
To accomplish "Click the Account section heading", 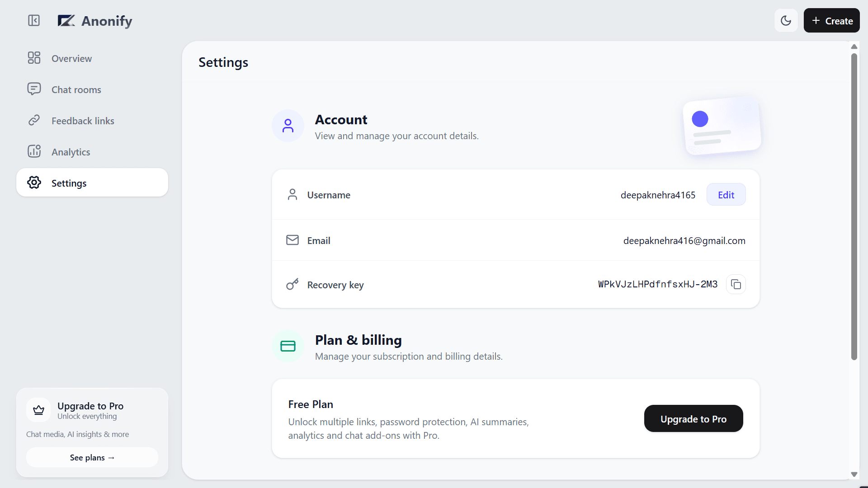I will (341, 119).
